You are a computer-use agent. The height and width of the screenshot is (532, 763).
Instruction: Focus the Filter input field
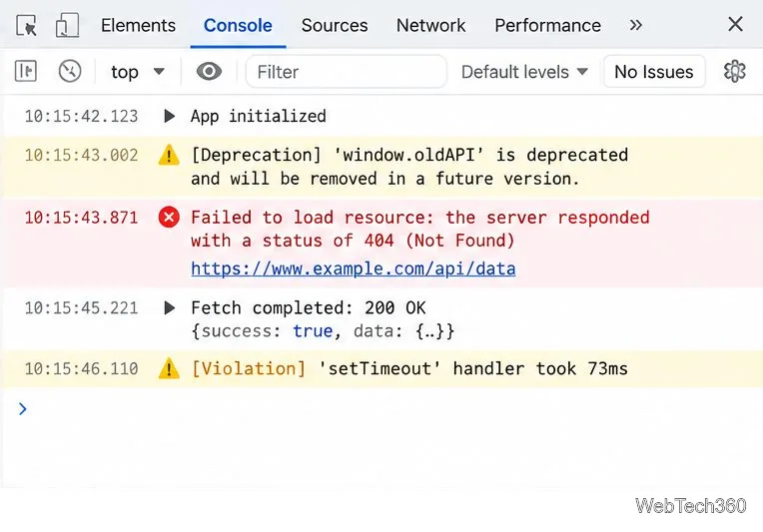click(x=346, y=72)
